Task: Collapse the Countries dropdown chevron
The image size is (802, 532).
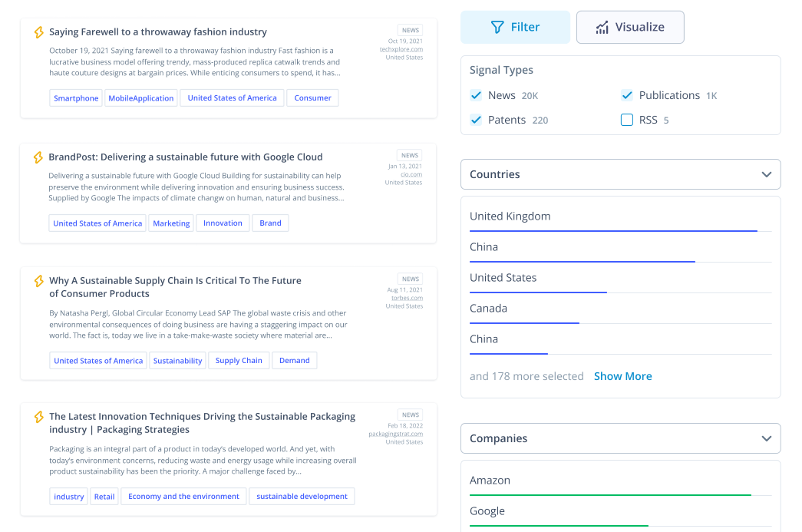Action: (x=766, y=174)
